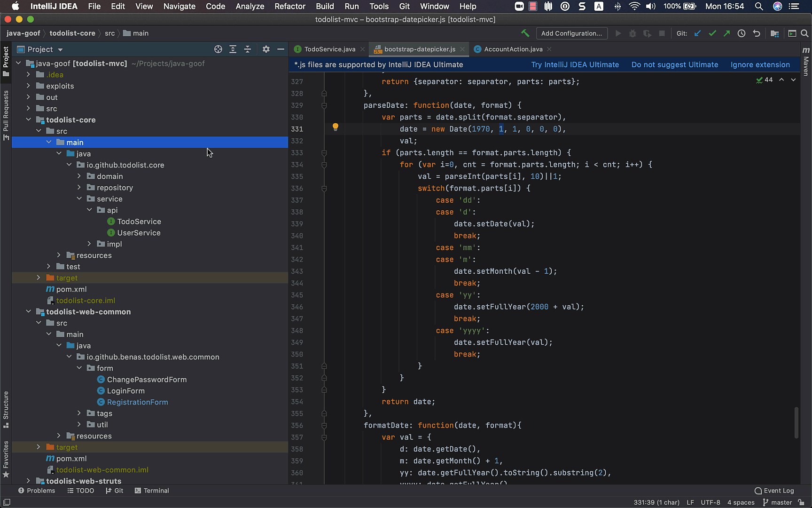
Task: Open the Navigate menu
Action: pyautogui.click(x=179, y=6)
